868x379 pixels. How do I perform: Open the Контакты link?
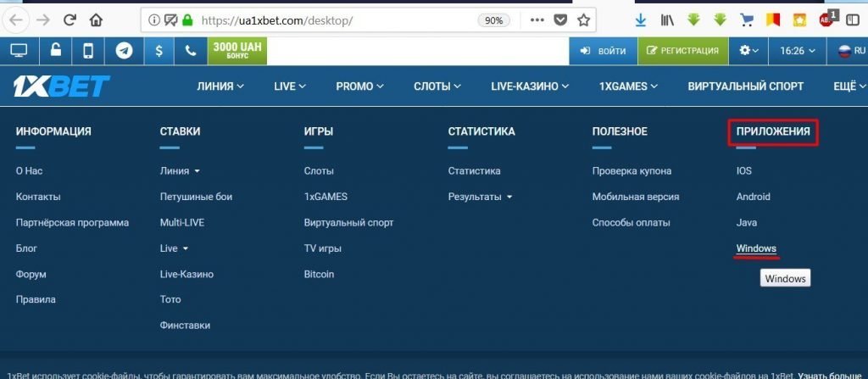(x=38, y=197)
